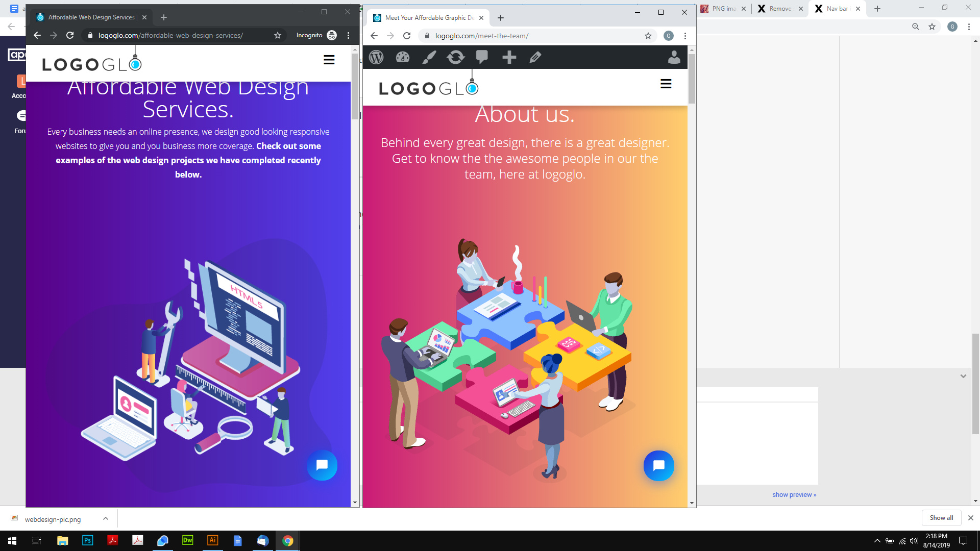Viewport: 980px width, 551px height.
Task: Click the Customize paintbrush icon
Action: pos(429,57)
